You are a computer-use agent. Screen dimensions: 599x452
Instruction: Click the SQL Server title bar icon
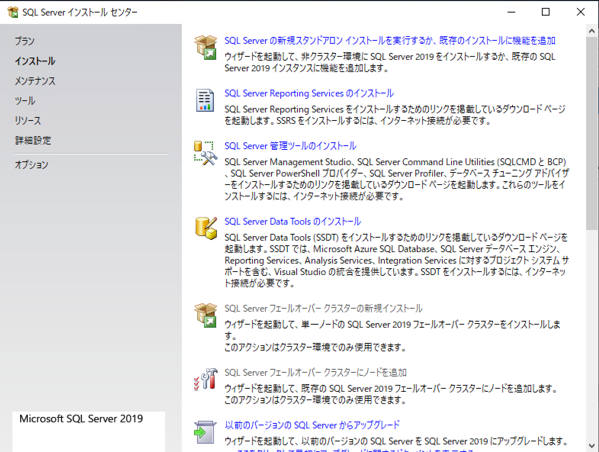[13, 12]
